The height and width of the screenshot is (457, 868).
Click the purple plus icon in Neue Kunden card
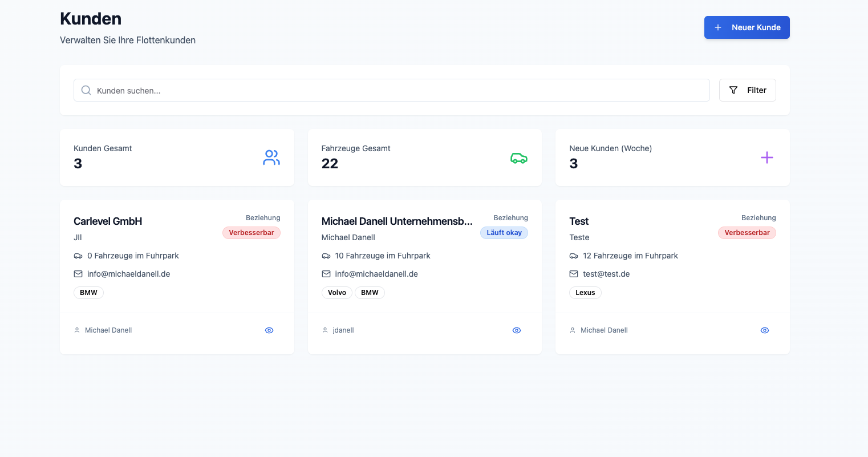click(x=766, y=157)
